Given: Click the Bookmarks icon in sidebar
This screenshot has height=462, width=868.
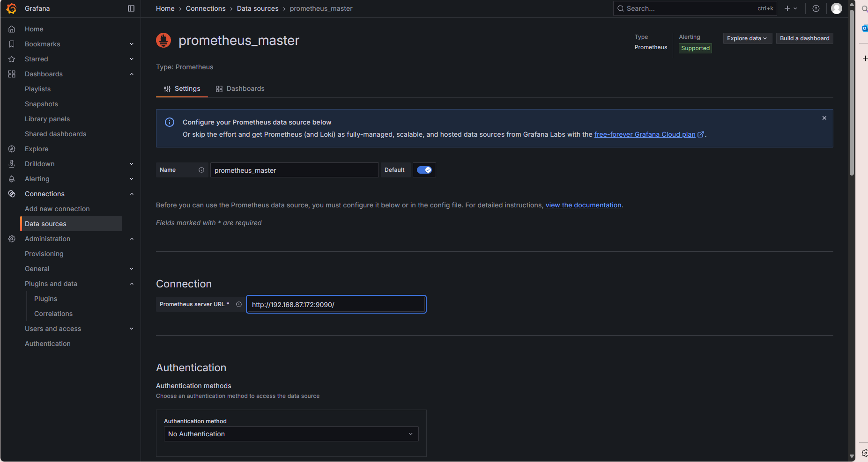Looking at the screenshot, I should point(12,44).
